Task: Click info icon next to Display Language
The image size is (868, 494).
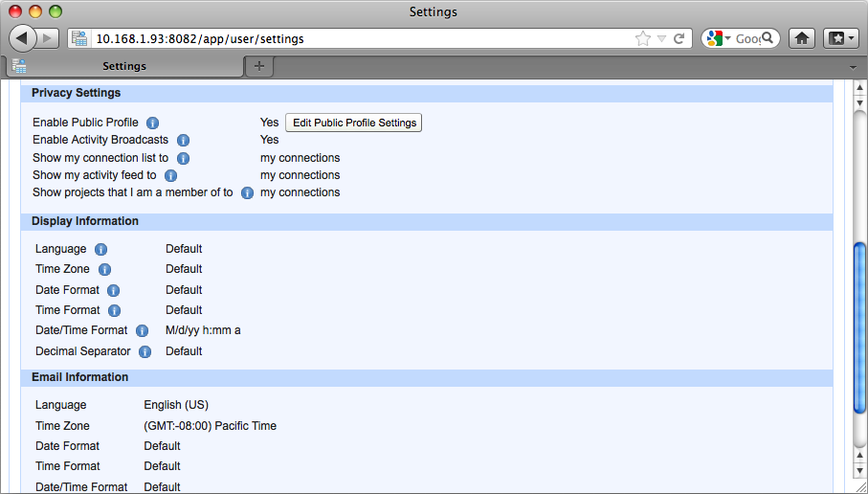Action: (100, 250)
